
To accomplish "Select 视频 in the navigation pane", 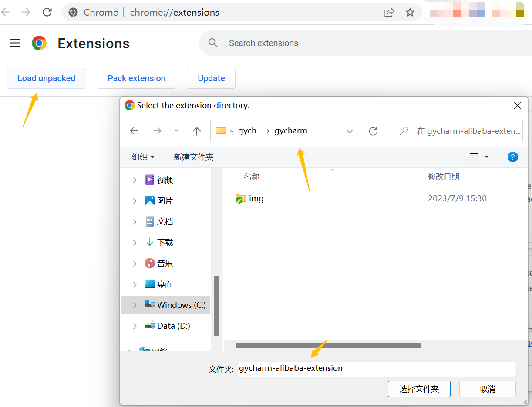I will (x=165, y=180).
